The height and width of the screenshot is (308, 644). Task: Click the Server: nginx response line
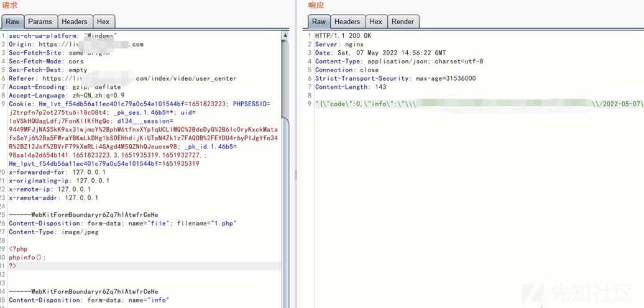pos(339,44)
